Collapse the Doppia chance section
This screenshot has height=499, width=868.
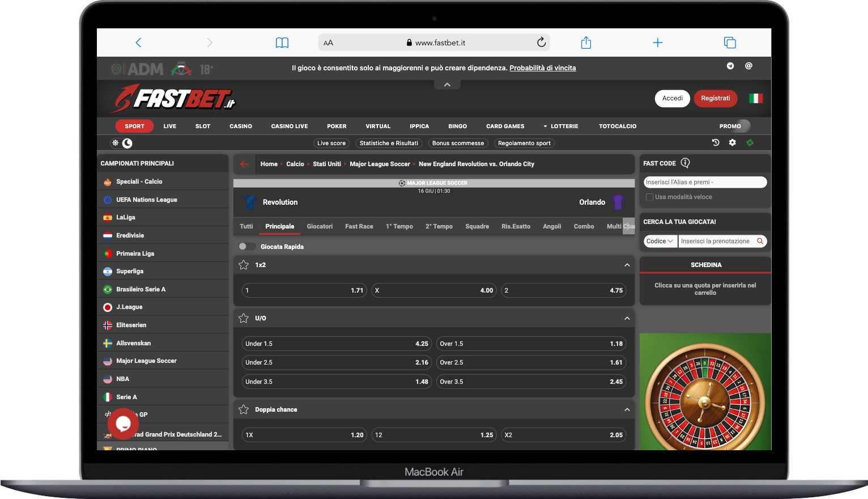[x=627, y=409]
